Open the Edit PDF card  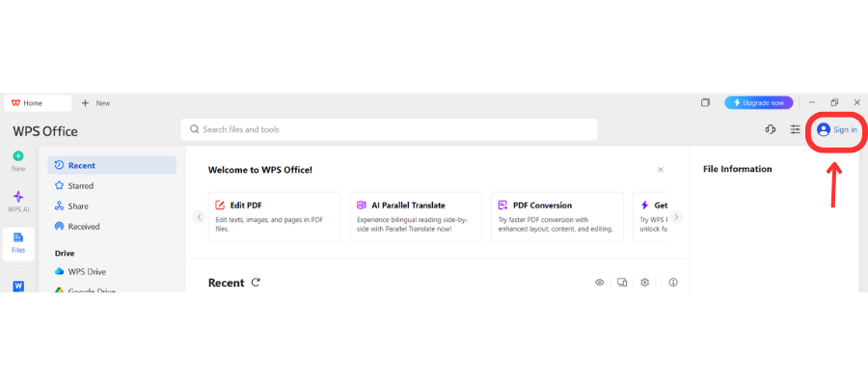tap(274, 216)
